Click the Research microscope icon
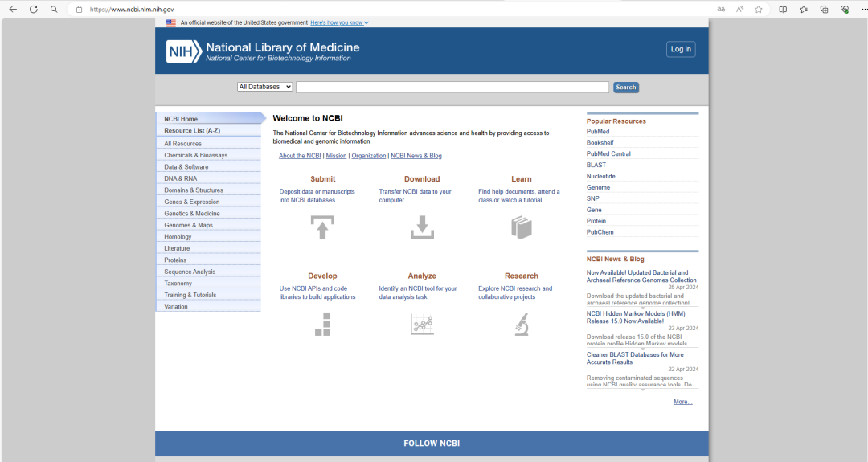868x462 pixels. 522,325
